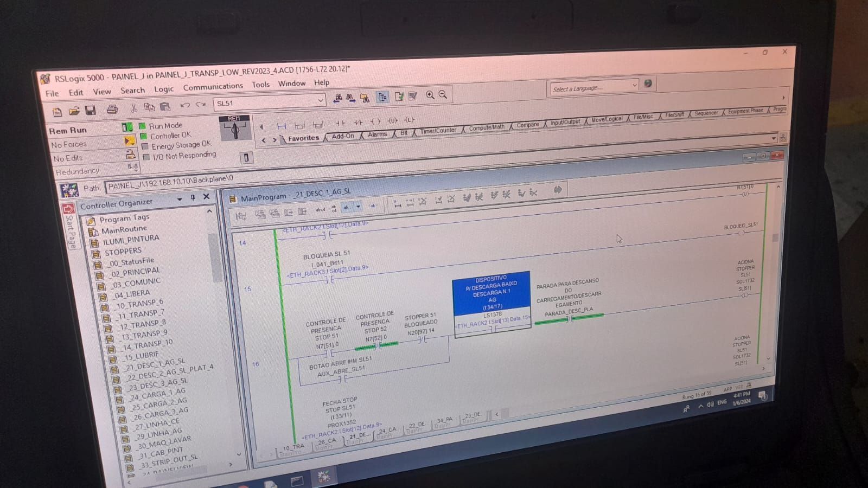Click the Cut scissors icon
The width and height of the screenshot is (868, 488).
[x=133, y=108]
